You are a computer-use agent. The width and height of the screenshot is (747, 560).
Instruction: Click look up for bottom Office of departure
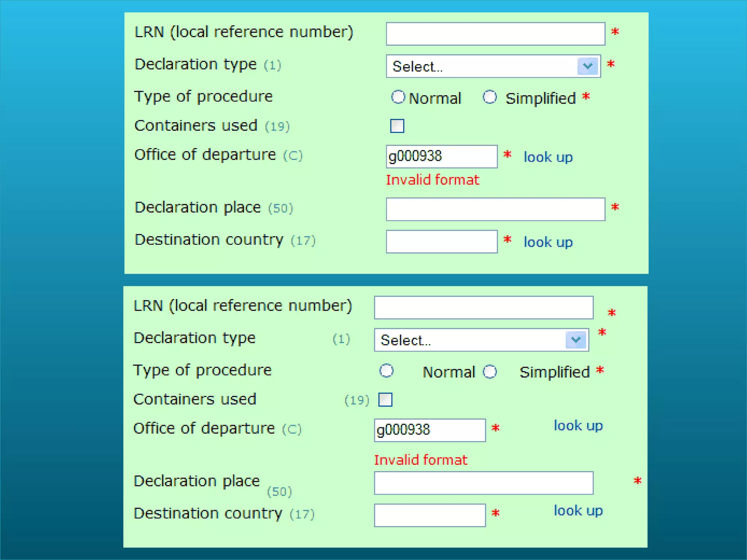(578, 425)
